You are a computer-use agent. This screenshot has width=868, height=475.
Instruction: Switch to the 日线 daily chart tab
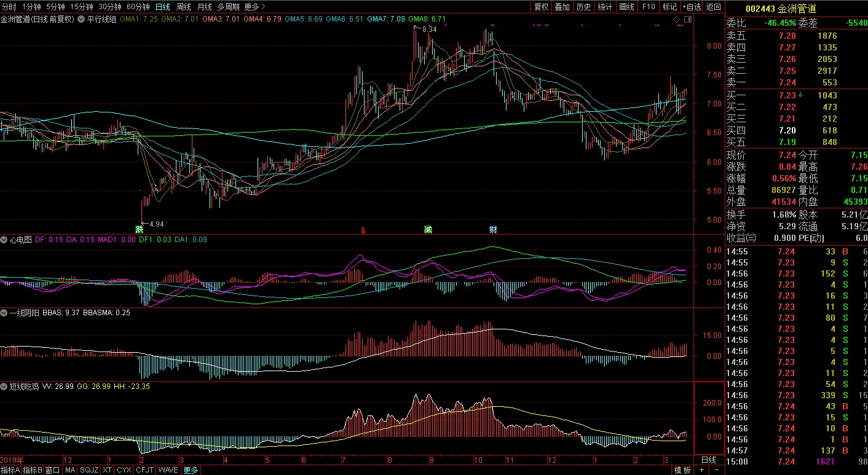pos(162,7)
